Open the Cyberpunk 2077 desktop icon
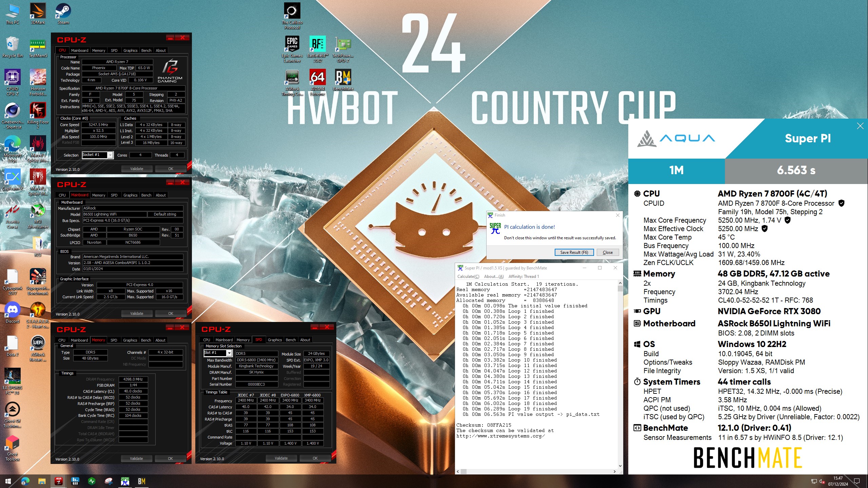Viewport: 868px width, 488px height. [13, 282]
